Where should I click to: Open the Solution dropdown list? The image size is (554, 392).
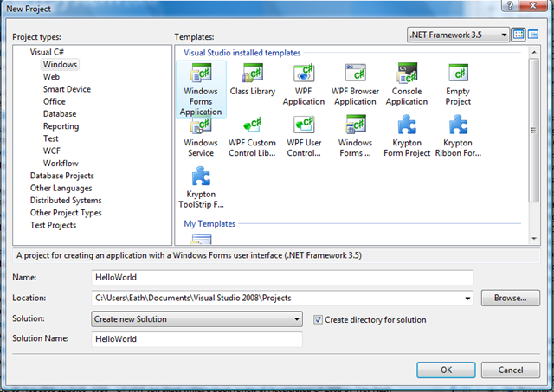click(x=196, y=319)
